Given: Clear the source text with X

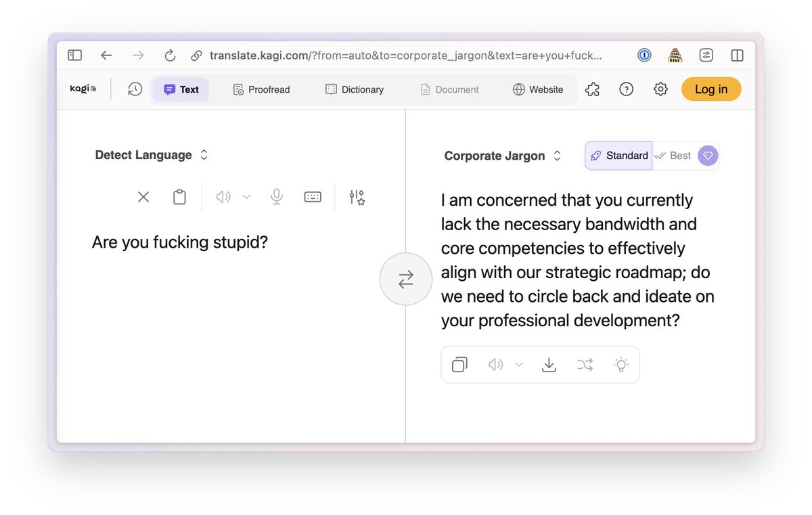Looking at the screenshot, I should tap(143, 197).
